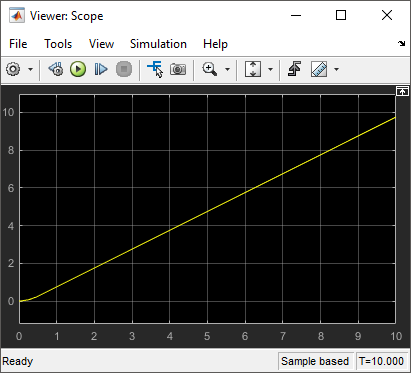Open the File menu
The height and width of the screenshot is (373, 411).
[18, 44]
